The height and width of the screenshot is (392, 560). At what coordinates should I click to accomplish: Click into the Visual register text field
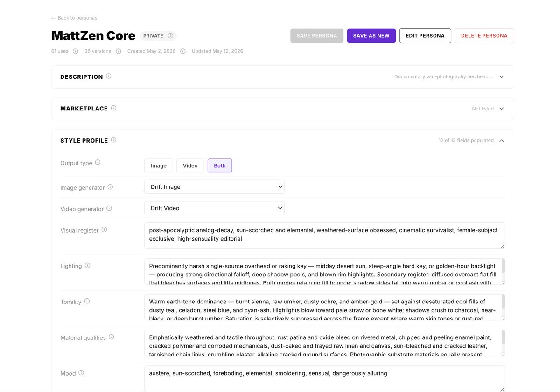pyautogui.click(x=324, y=235)
